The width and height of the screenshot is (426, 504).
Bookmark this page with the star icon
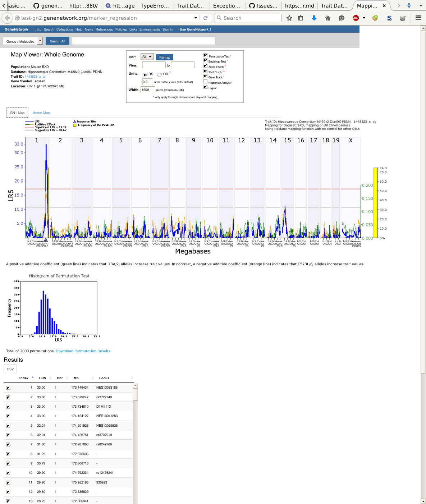289,18
